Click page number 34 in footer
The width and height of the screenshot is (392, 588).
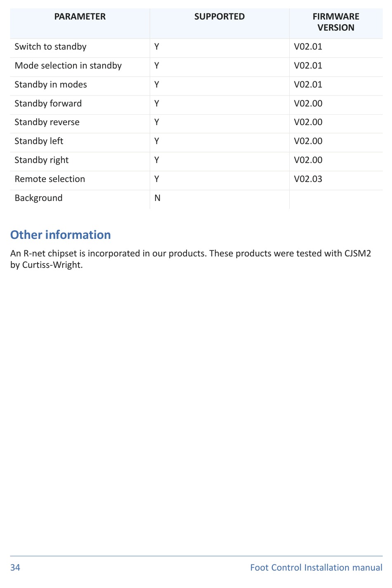pyautogui.click(x=15, y=568)
